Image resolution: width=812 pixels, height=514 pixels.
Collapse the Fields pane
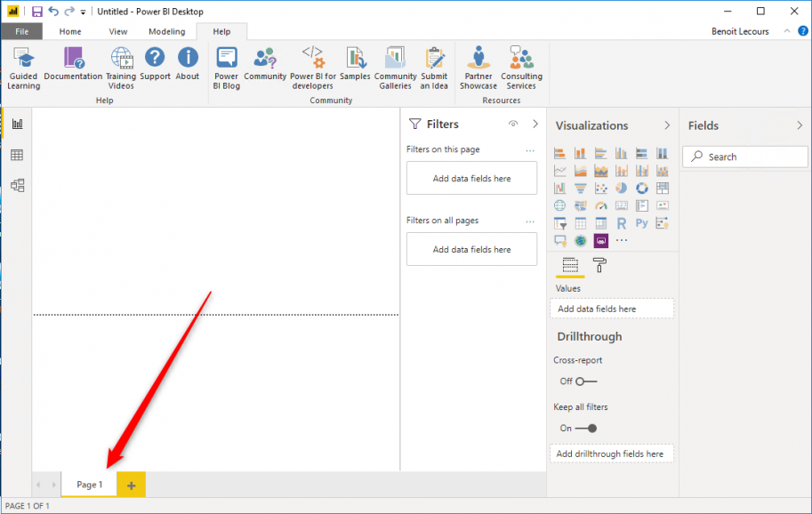tap(800, 125)
